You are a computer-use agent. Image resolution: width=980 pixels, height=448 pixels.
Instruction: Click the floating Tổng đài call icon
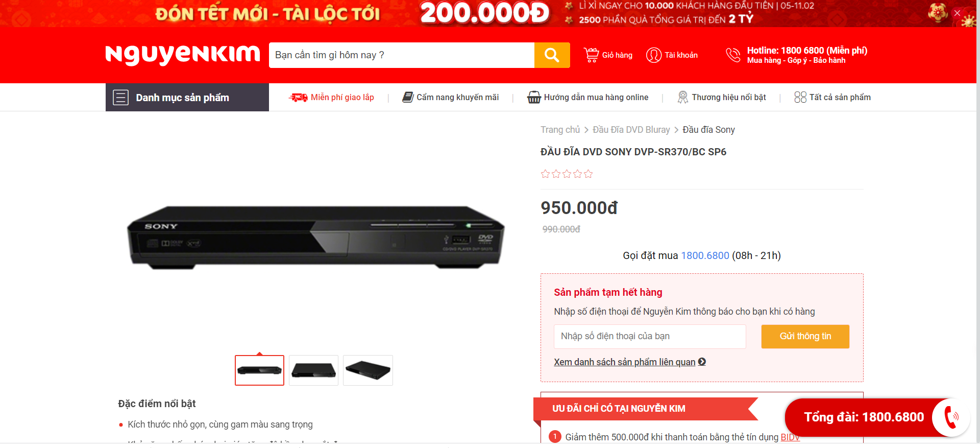click(x=951, y=417)
